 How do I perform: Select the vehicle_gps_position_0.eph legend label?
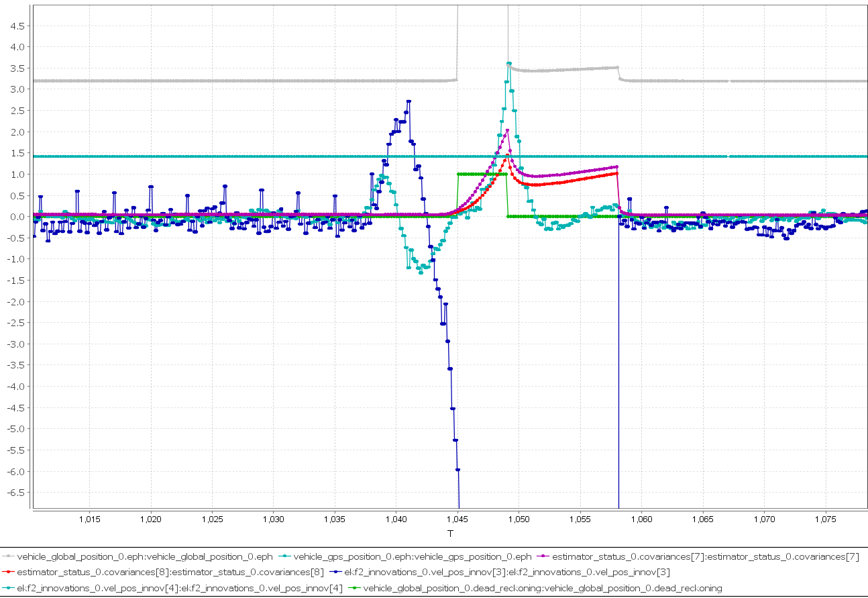pos(413,556)
